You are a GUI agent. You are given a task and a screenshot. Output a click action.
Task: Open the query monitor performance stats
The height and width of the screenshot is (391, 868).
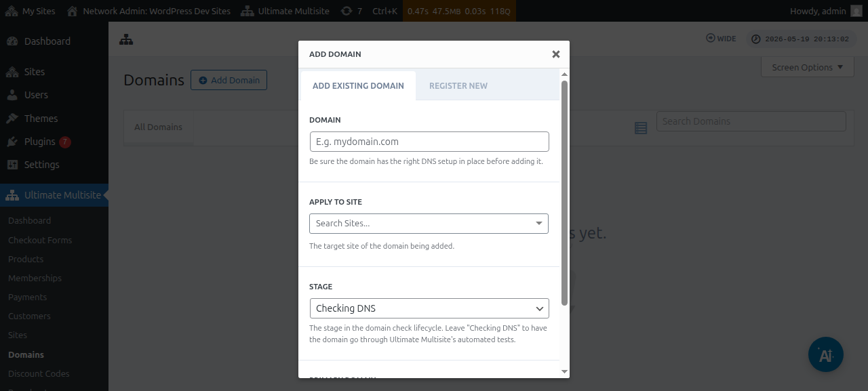click(458, 11)
